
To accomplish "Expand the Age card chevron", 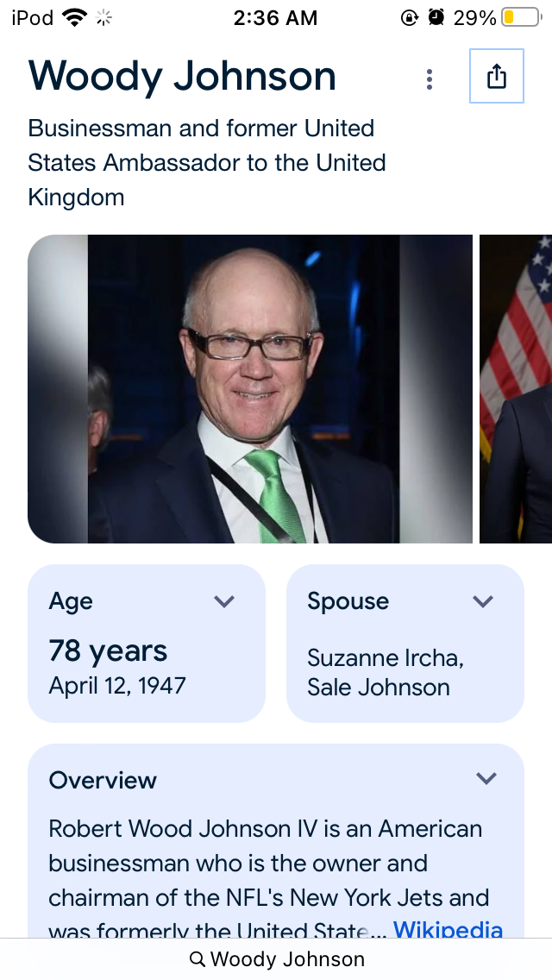I will (223, 601).
